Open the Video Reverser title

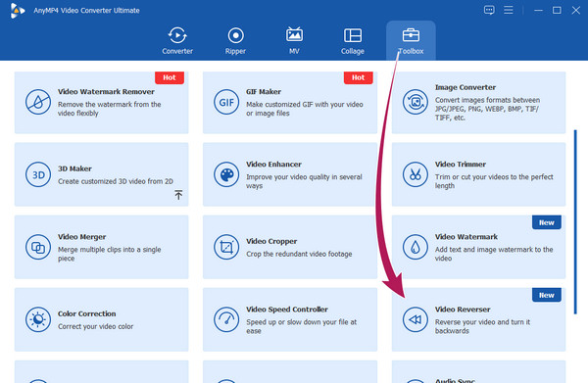point(463,310)
